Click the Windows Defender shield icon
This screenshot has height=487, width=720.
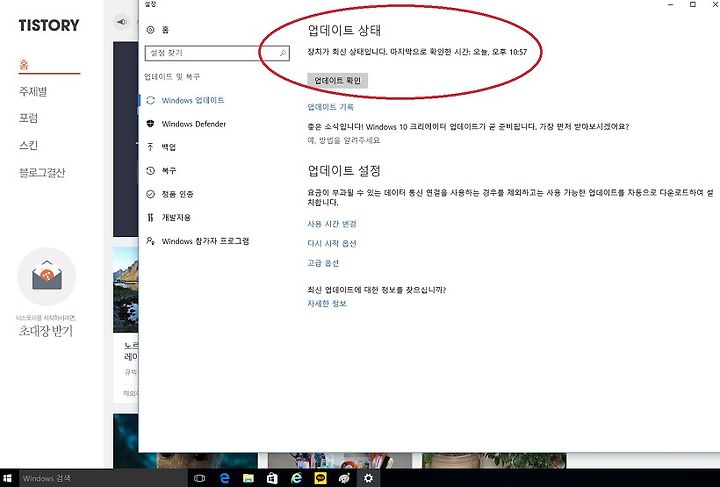[150, 123]
